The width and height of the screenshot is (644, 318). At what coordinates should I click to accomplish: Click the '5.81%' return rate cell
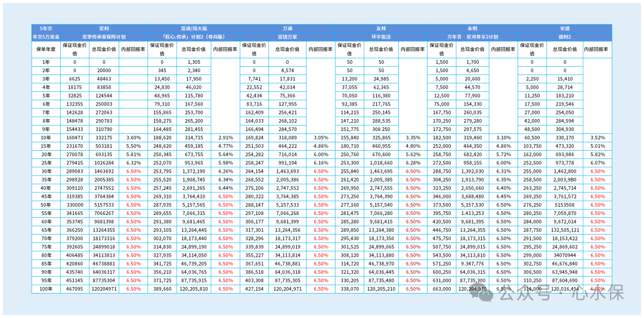[134, 154]
